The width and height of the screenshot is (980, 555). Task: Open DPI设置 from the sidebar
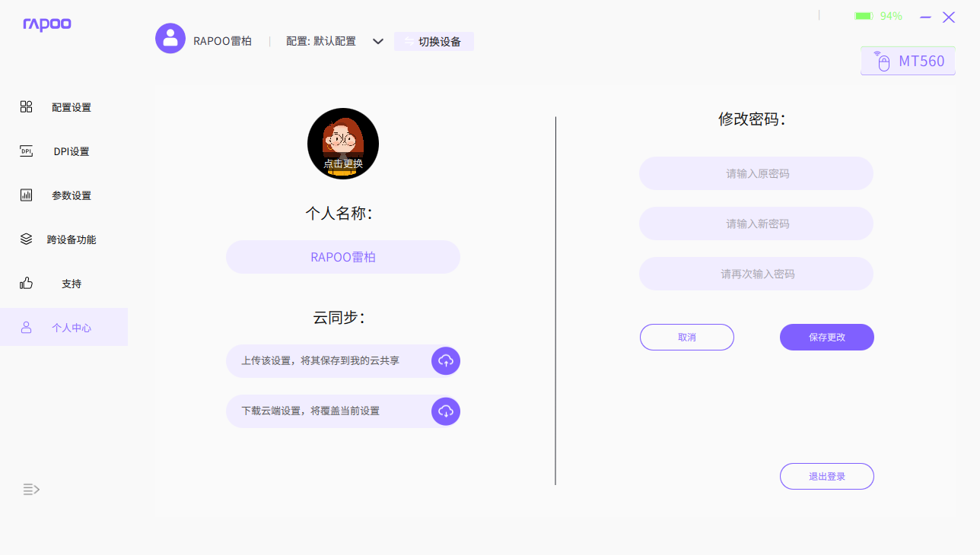click(71, 151)
